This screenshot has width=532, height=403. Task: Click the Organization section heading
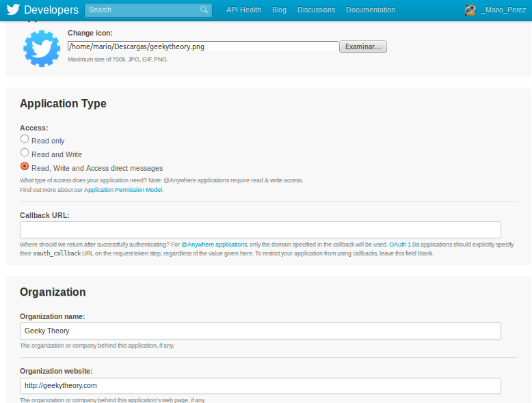53,292
